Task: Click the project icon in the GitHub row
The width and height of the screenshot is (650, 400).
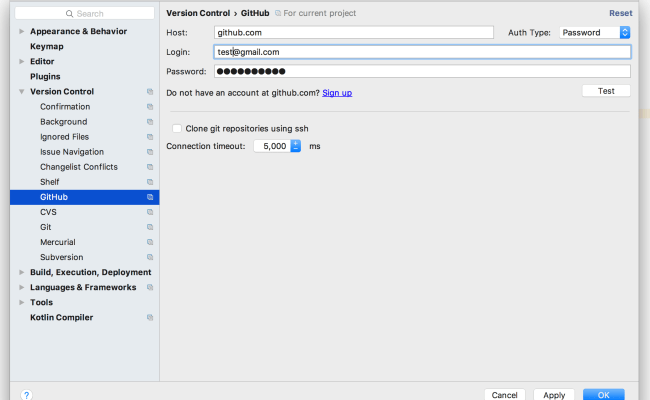Action: click(150, 197)
